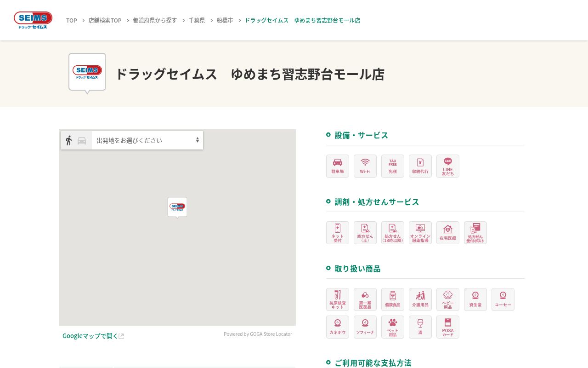Select the 第一類医薬品 icon
Image resolution: width=588 pixels, height=368 pixels.
click(x=365, y=299)
